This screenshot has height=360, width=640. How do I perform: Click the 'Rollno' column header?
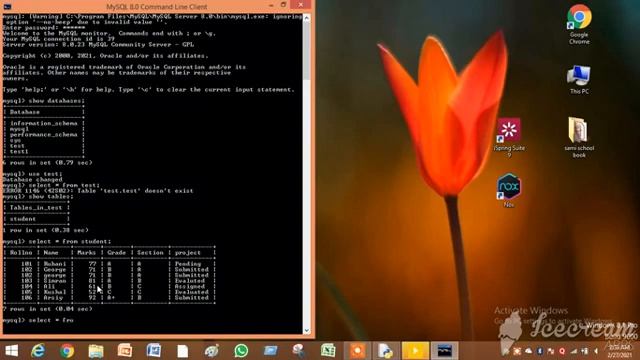(x=21, y=253)
